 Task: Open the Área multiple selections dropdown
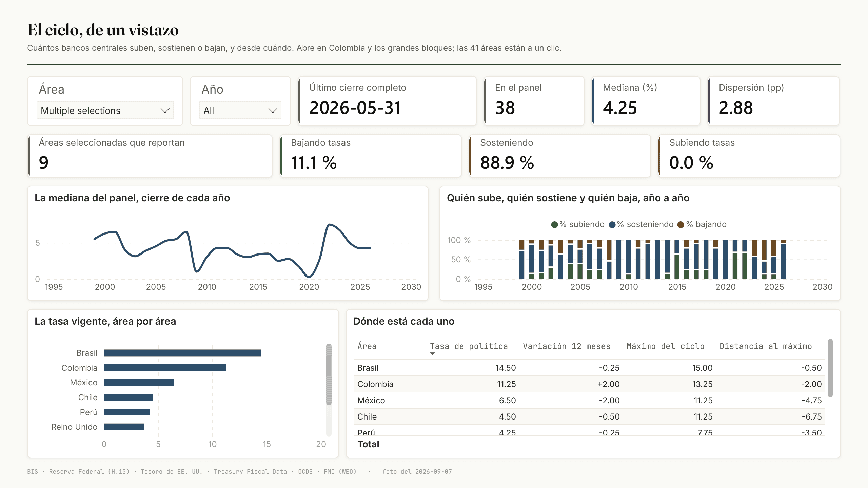coord(105,110)
